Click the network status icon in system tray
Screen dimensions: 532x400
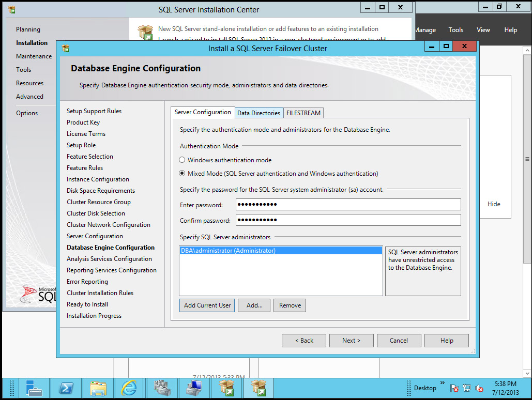coord(466,388)
